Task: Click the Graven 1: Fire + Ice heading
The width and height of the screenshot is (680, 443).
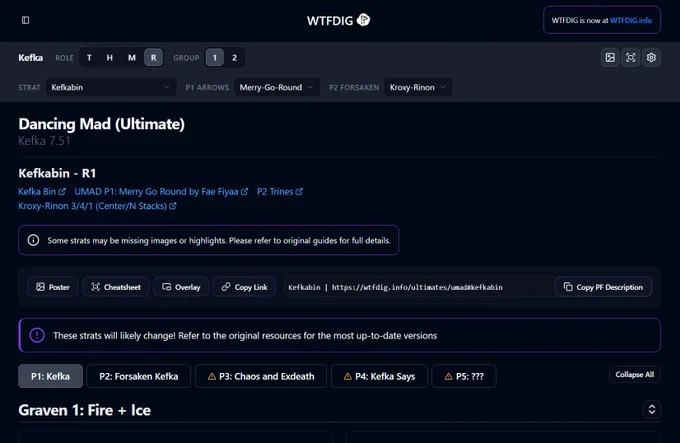Action: pyautogui.click(x=85, y=410)
